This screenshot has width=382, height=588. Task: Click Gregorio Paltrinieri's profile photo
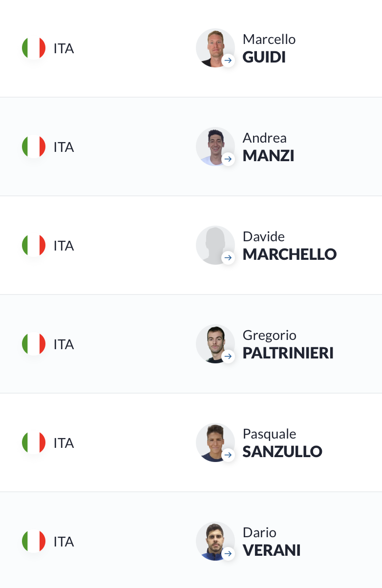point(215,344)
